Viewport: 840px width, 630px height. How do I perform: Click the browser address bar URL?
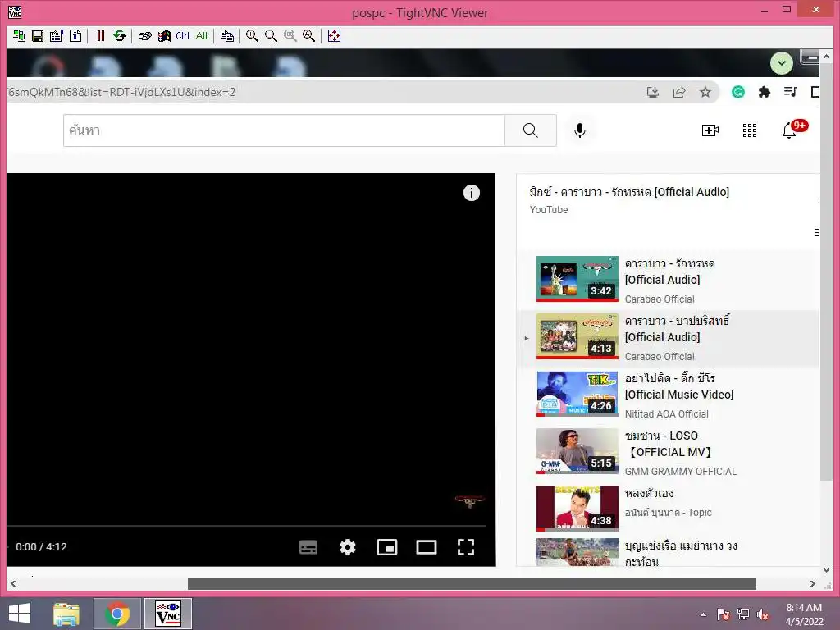pyautogui.click(x=121, y=92)
